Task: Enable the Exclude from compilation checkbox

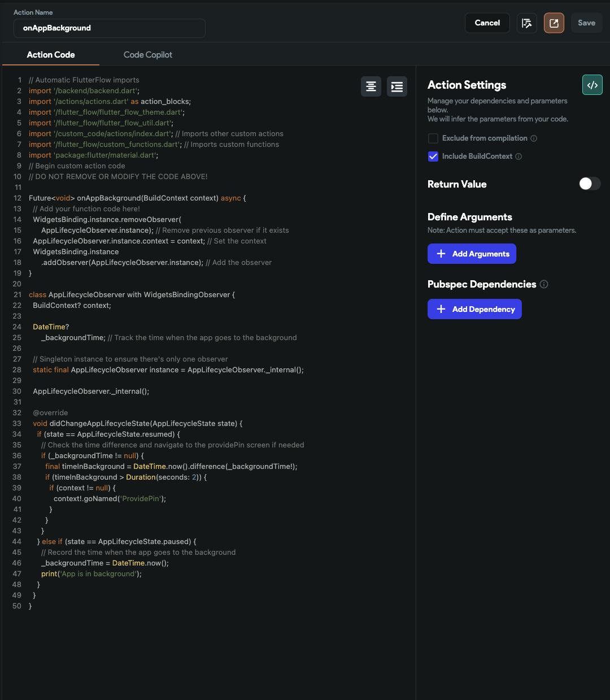Action: point(433,138)
